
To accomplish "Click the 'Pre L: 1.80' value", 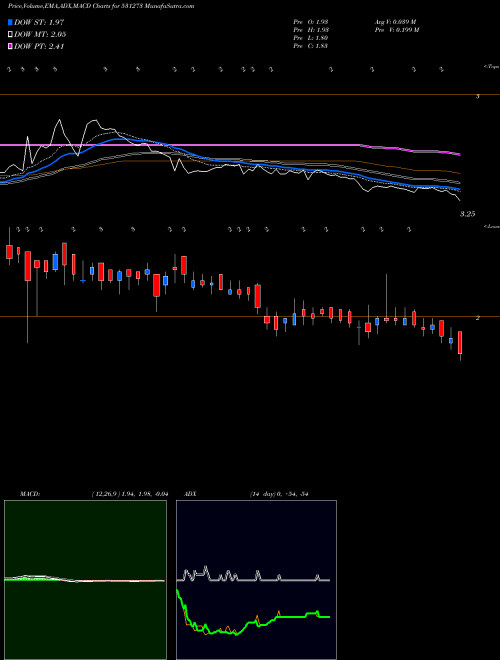I will coord(311,38).
